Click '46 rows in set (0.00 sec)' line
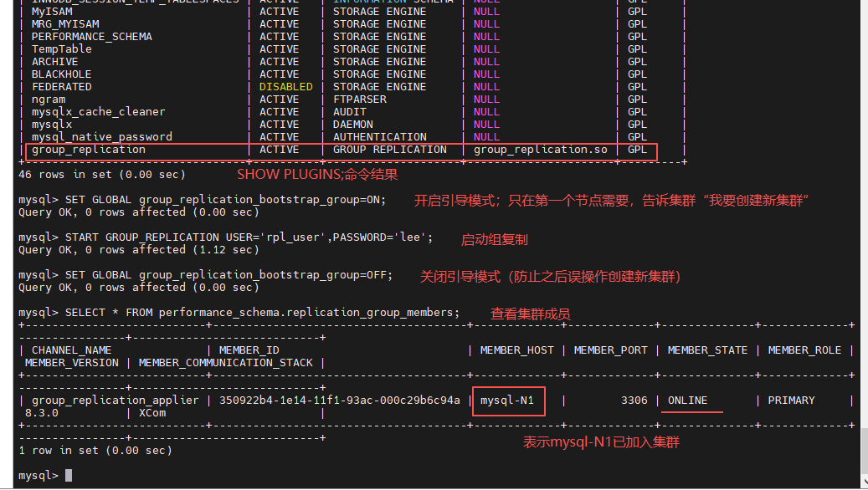868x490 pixels. point(102,175)
